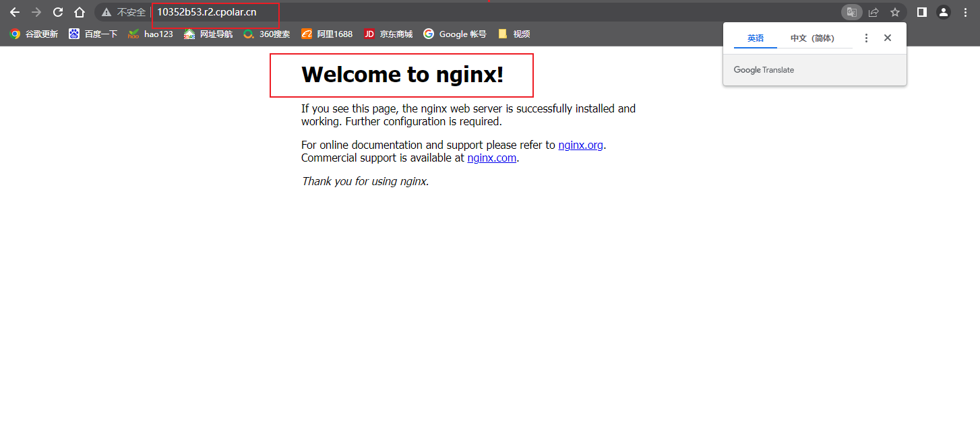Click the Google Translate icon in address bar
Image resolution: width=980 pixels, height=435 pixels.
[x=852, y=12]
